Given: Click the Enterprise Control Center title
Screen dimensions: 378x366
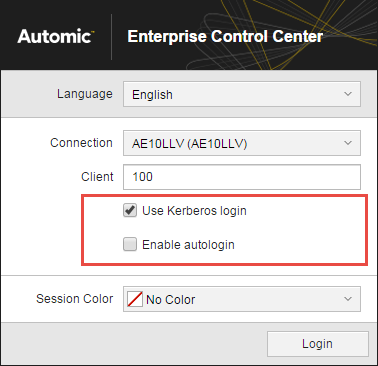Looking at the screenshot, I should 225,36.
